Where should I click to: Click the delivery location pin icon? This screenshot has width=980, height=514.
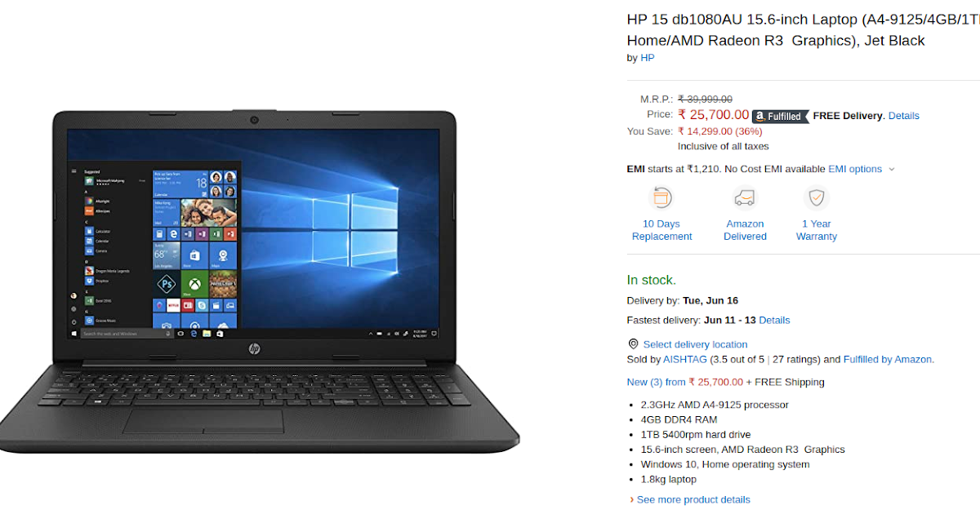tap(633, 344)
